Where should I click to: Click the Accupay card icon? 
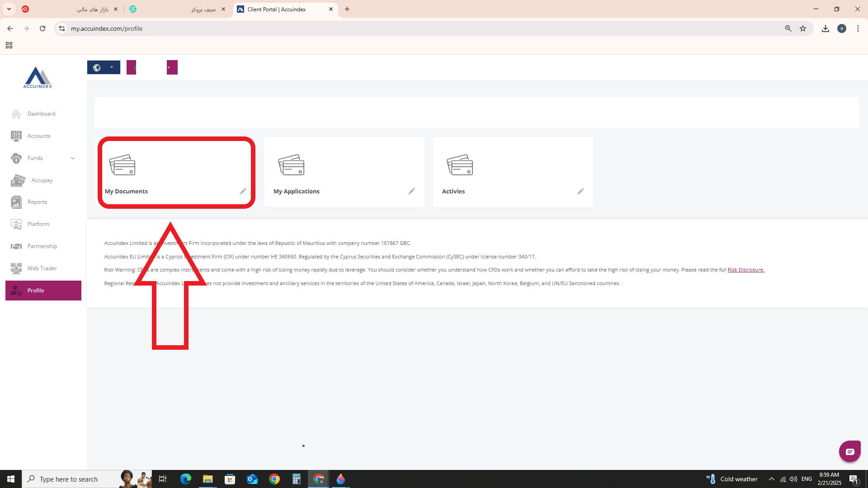(18, 180)
